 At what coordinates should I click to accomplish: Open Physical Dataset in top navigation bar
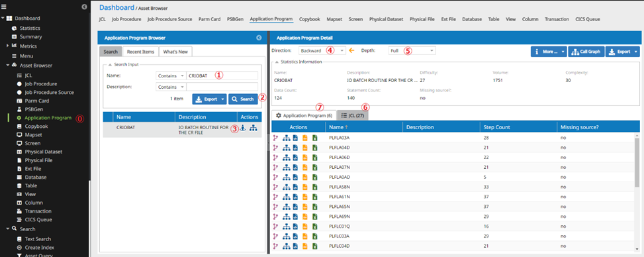point(386,19)
